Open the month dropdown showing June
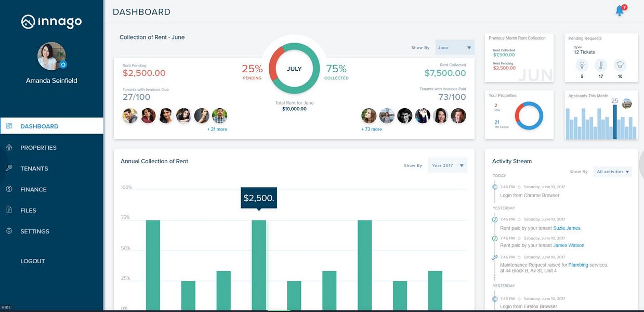 pyautogui.click(x=455, y=47)
